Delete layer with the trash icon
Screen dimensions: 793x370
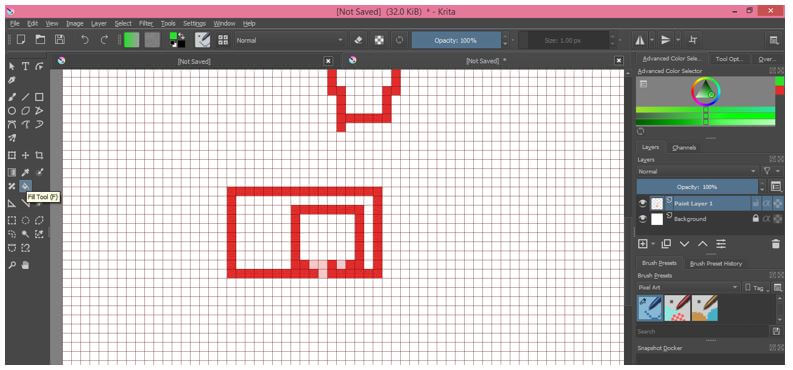click(x=775, y=244)
